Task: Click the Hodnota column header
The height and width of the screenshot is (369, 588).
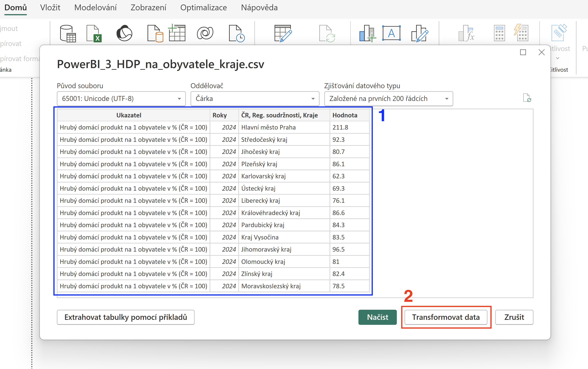Action: tap(349, 115)
